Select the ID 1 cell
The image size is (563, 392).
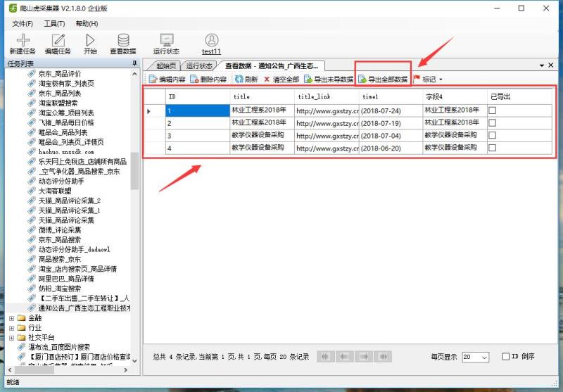(198, 110)
